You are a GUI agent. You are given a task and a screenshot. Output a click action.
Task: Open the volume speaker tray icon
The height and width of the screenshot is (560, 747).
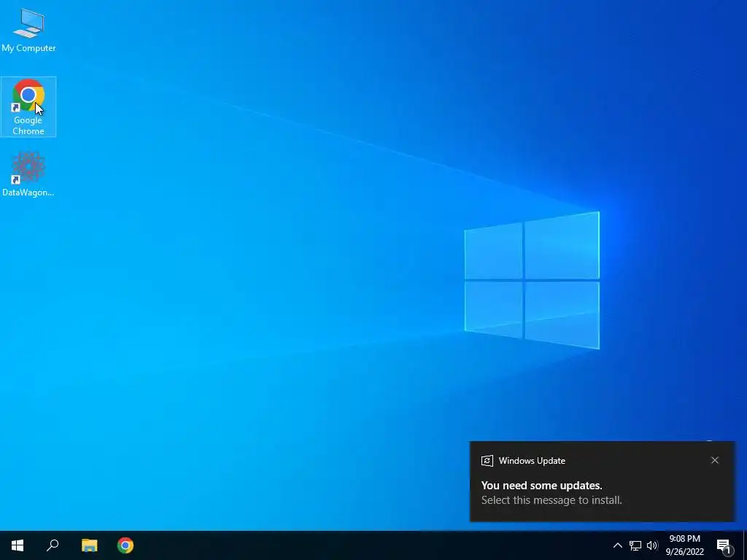point(652,545)
